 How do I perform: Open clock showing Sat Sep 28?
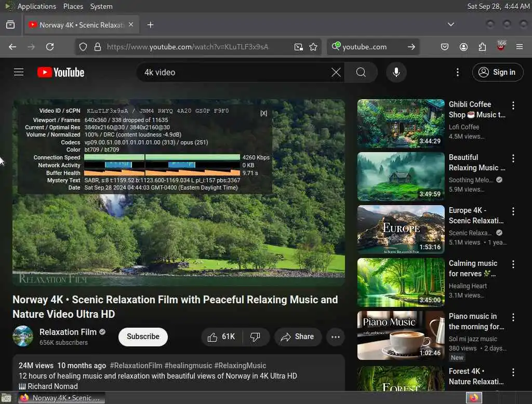coord(498,6)
